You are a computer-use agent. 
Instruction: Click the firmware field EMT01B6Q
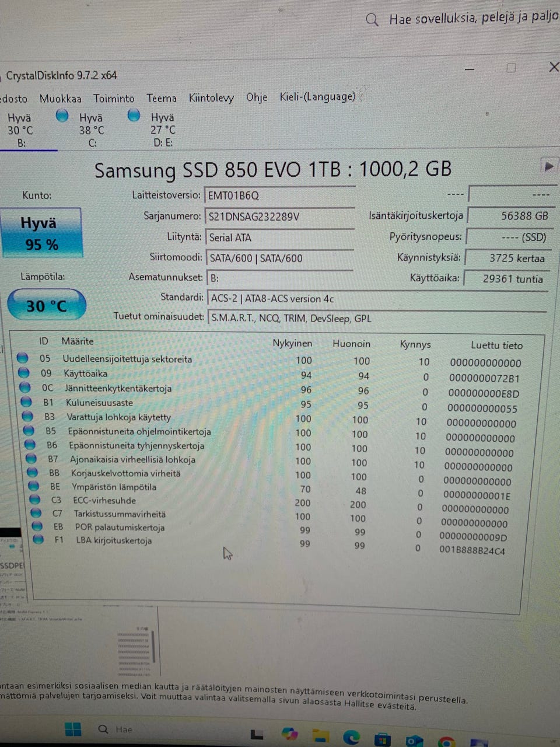click(x=279, y=196)
